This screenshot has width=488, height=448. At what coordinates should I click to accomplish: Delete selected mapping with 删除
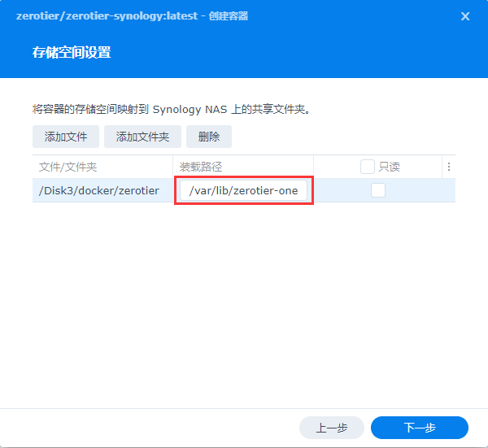click(209, 137)
